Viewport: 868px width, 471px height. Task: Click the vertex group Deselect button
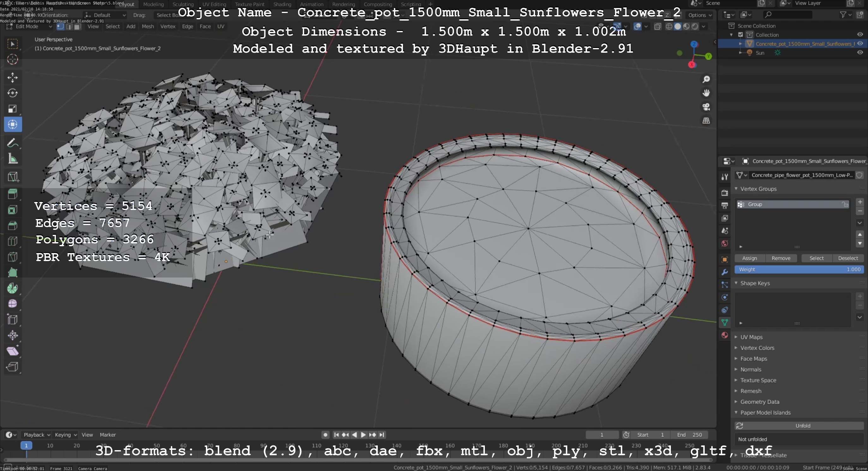(x=848, y=258)
